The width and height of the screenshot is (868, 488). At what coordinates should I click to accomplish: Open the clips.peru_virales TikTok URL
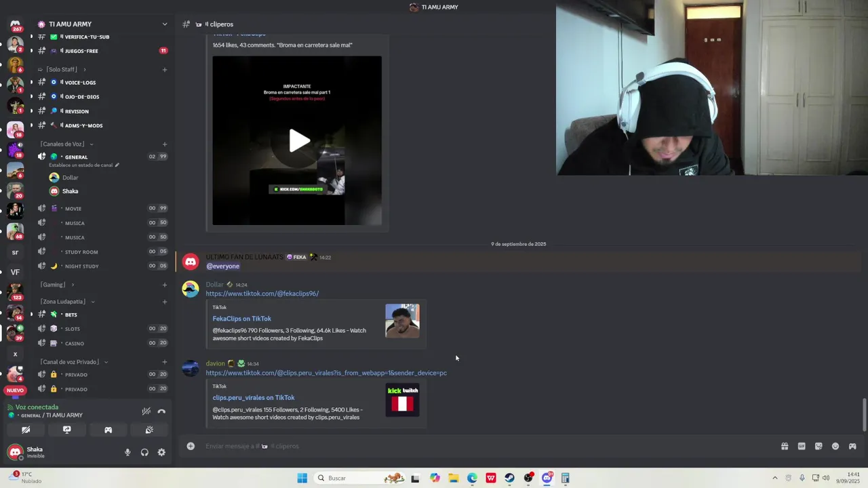[x=326, y=373]
